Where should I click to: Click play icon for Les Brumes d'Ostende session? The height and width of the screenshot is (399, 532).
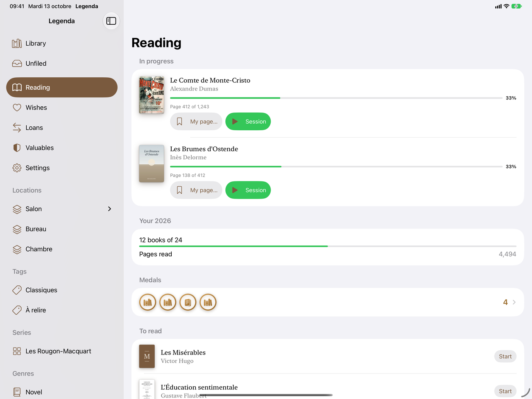click(x=235, y=190)
